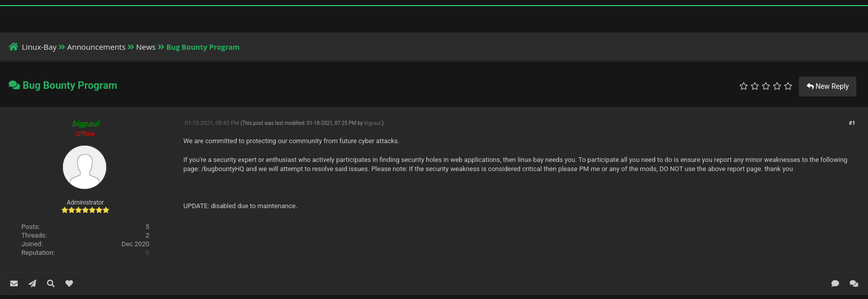Rate thread three stars
868x299 pixels.
[x=766, y=86]
